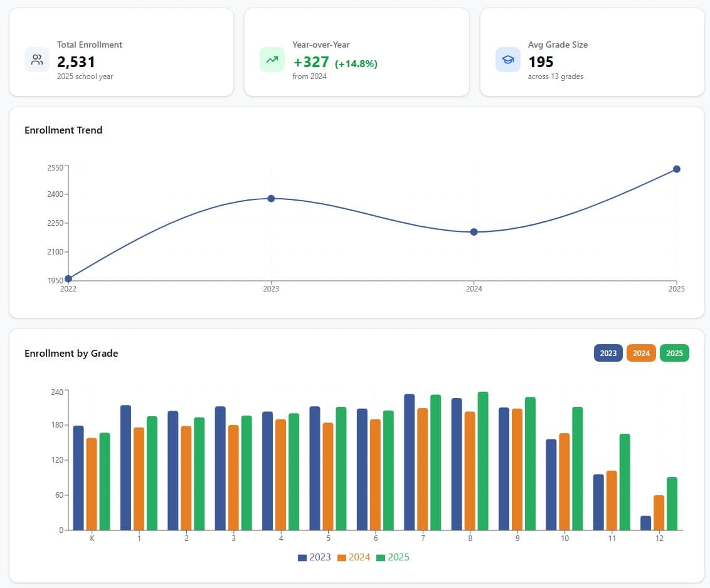Click the green 2025 bar for grade 10

pyautogui.click(x=578, y=468)
